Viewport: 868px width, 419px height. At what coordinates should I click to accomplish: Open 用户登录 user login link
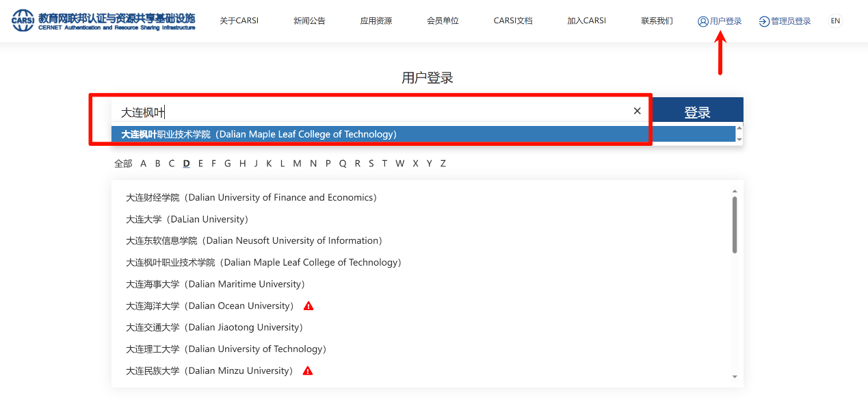pyautogui.click(x=720, y=21)
